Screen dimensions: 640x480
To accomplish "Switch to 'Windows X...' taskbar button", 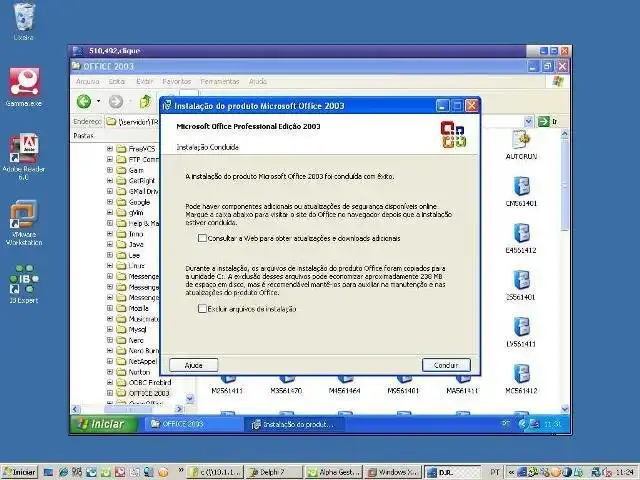I will click(393, 472).
